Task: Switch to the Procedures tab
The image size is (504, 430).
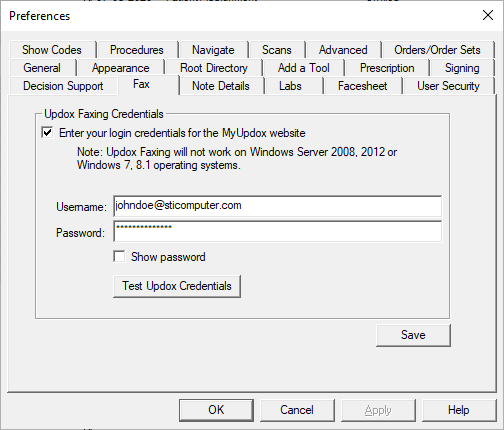Action: (137, 50)
